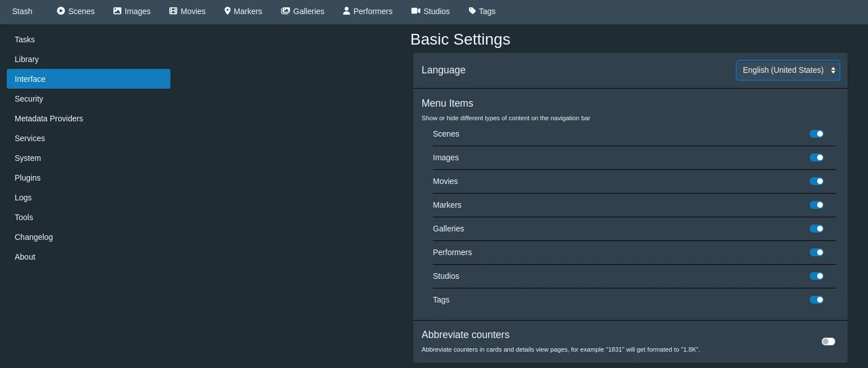This screenshot has height=368, width=868.
Task: Click the Images picture icon in navbar
Action: point(117,11)
